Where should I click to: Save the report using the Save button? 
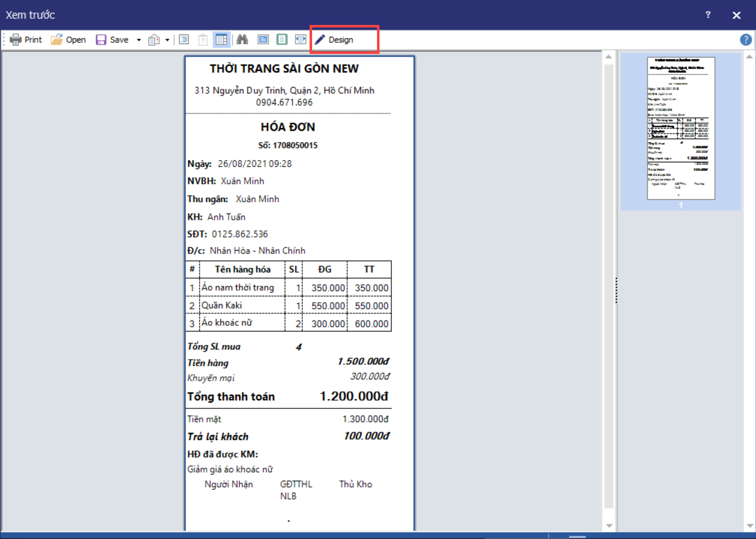click(112, 39)
